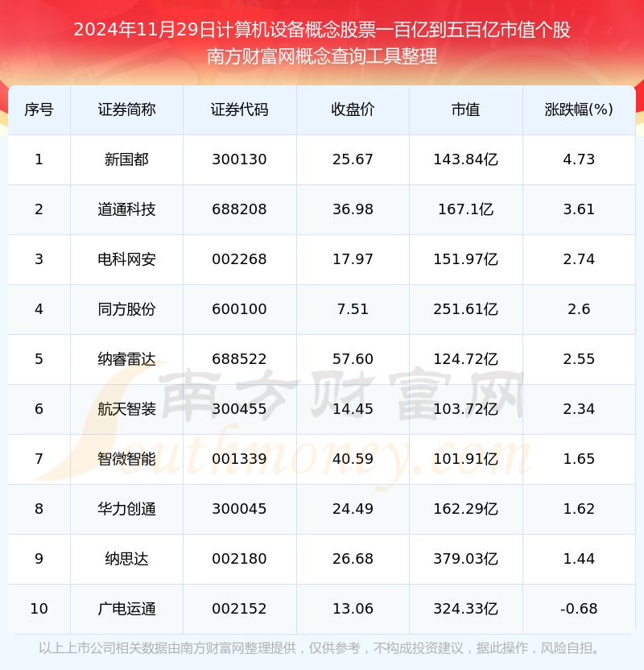Select stock code 300045

coord(239,509)
